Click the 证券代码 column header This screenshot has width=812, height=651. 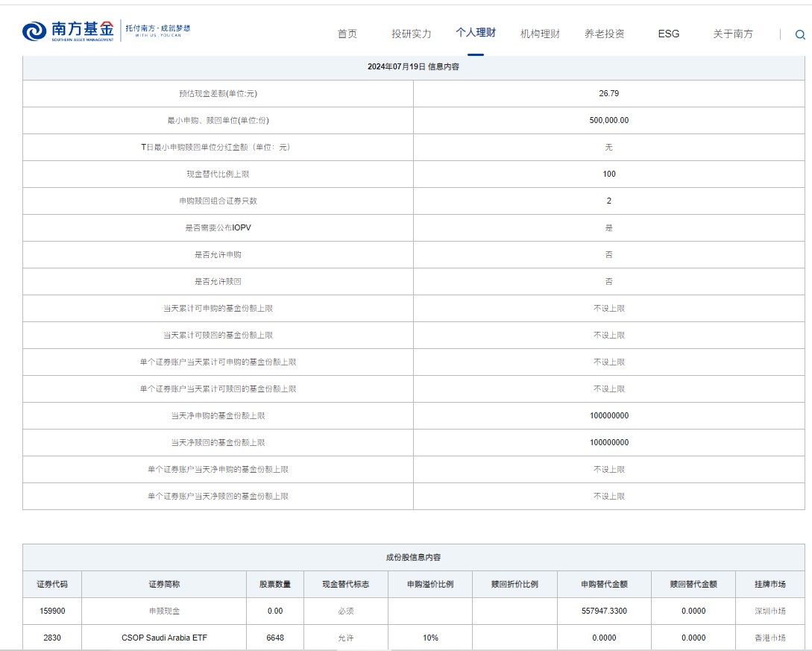click(52, 585)
